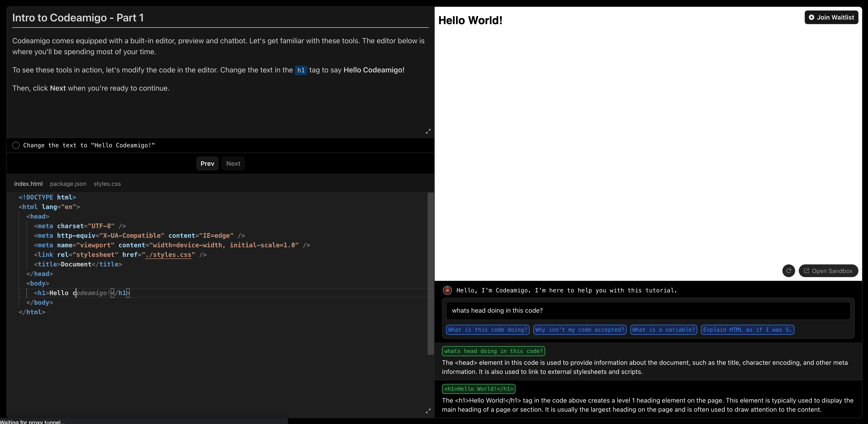Click the Prev button
868x424 pixels.
207,163
